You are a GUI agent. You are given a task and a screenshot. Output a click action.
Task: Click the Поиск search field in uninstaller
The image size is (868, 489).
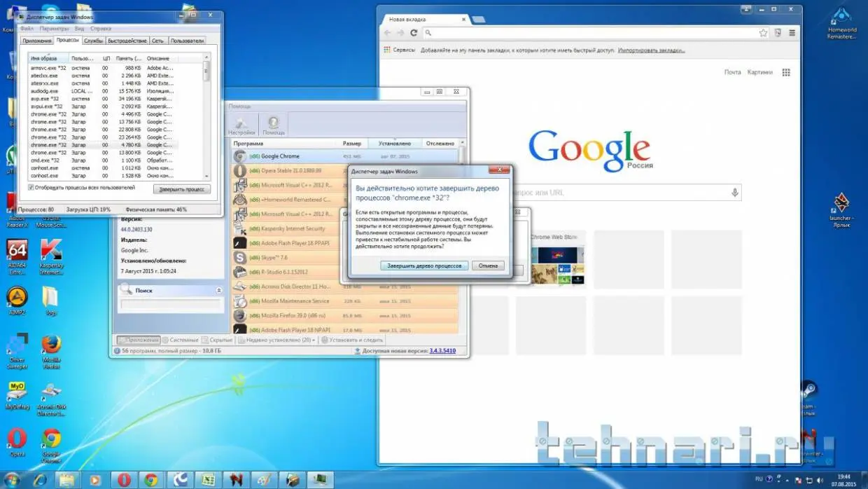click(x=171, y=305)
